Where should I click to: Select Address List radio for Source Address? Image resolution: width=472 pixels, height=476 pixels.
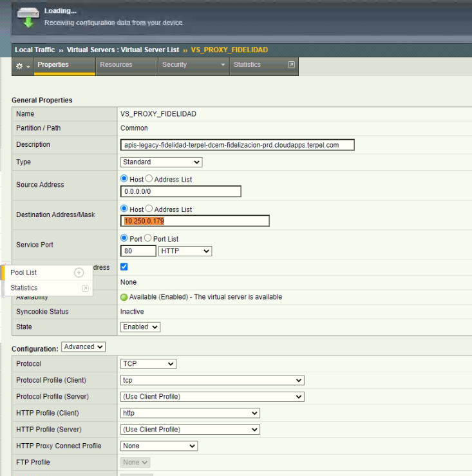pos(149,179)
